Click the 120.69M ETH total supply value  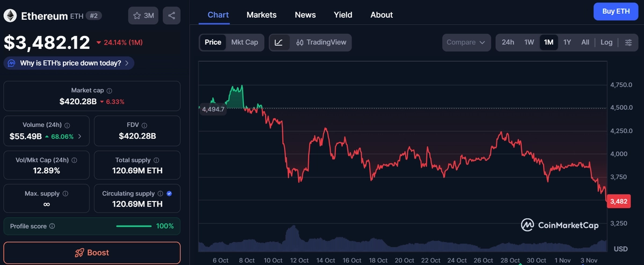coord(137,171)
